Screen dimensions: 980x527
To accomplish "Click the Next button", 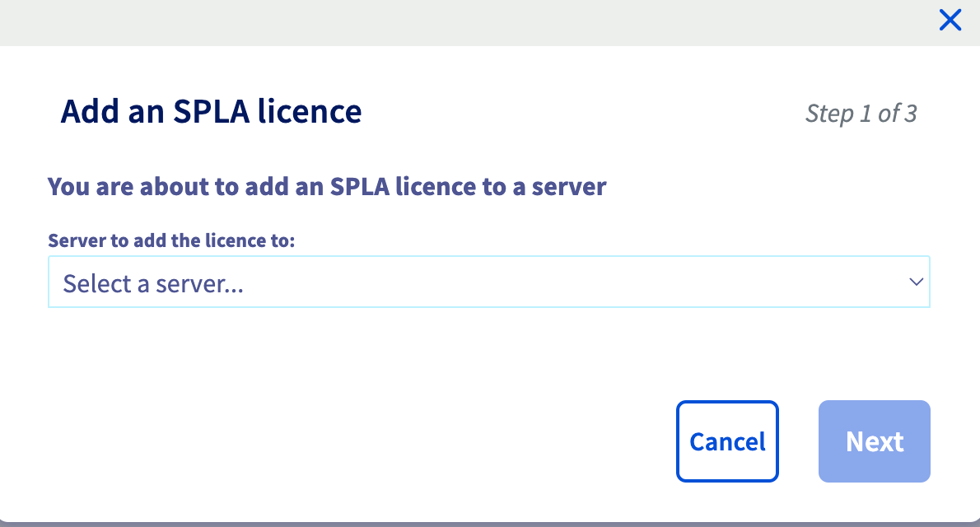I will point(874,441).
